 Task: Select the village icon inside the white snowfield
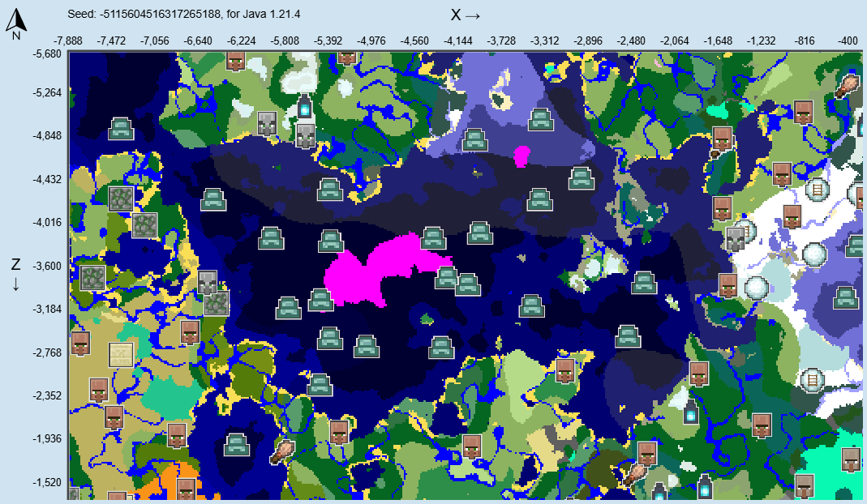tap(792, 216)
